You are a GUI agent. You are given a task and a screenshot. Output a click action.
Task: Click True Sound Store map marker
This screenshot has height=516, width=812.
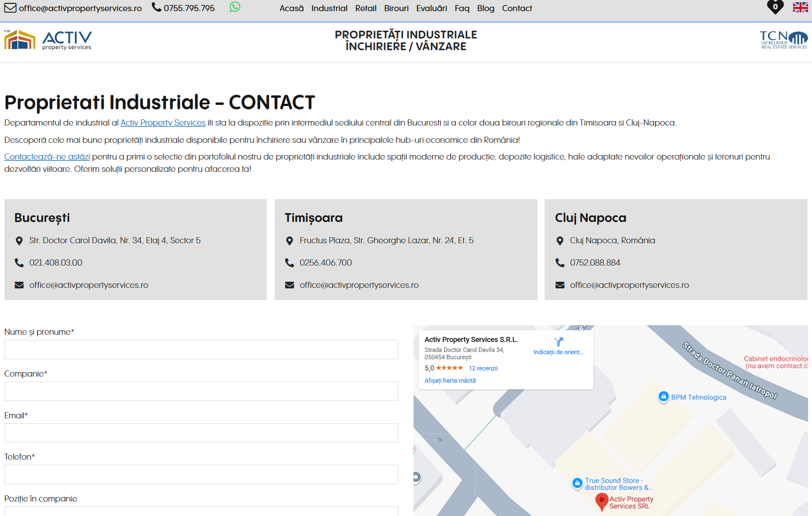[x=578, y=483]
